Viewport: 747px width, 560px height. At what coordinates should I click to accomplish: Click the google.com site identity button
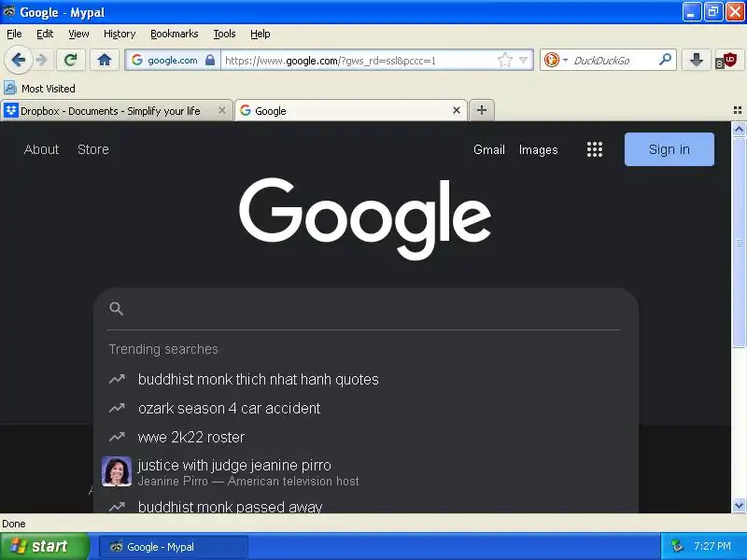tap(173, 60)
